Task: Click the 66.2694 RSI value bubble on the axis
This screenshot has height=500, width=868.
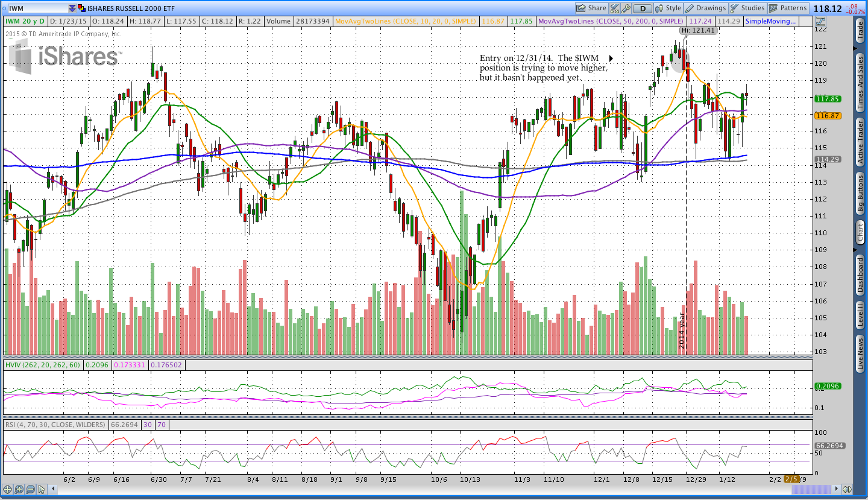Action: point(829,446)
